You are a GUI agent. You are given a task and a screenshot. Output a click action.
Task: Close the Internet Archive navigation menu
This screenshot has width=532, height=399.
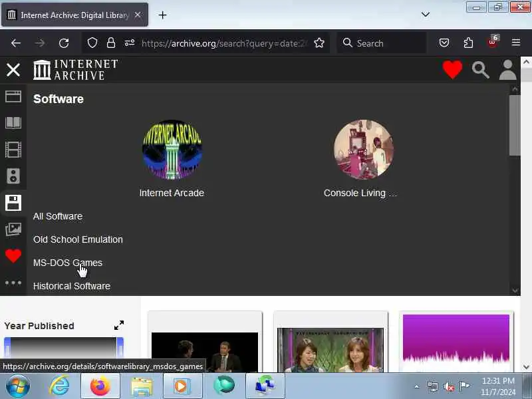pyautogui.click(x=13, y=70)
